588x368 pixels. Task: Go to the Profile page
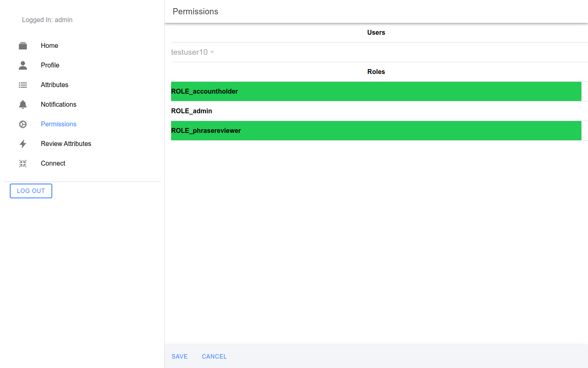pos(50,65)
